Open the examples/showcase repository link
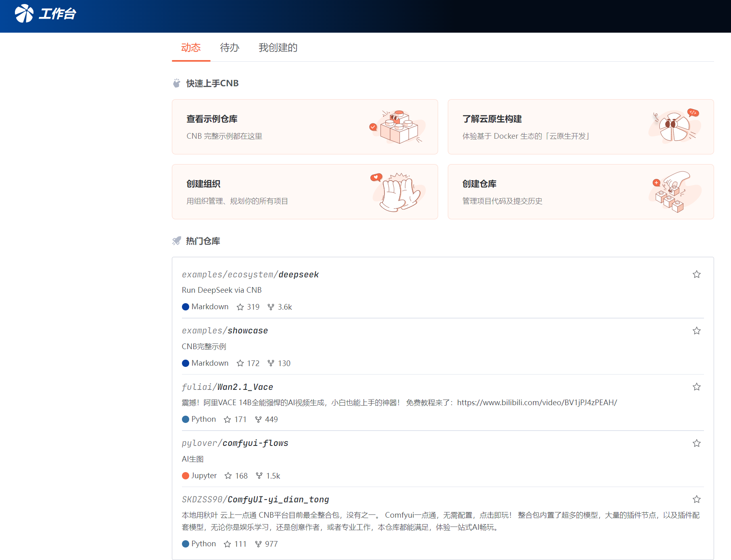This screenshot has height=560, width=731. (x=225, y=331)
